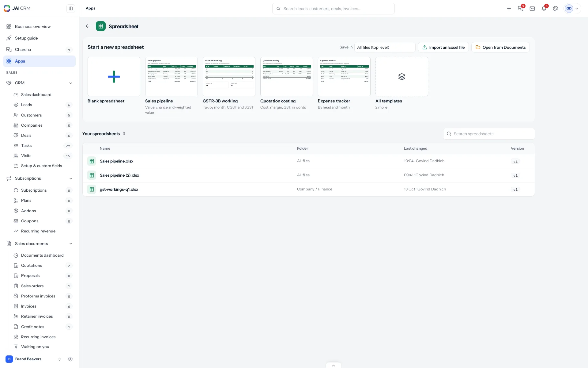Open the chat messages icon with badge
Image resolution: width=588 pixels, height=368 pixels.
point(521,9)
